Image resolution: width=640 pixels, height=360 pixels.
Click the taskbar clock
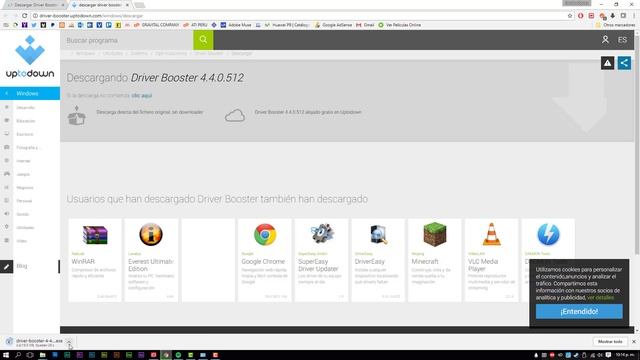pyautogui.click(x=624, y=355)
